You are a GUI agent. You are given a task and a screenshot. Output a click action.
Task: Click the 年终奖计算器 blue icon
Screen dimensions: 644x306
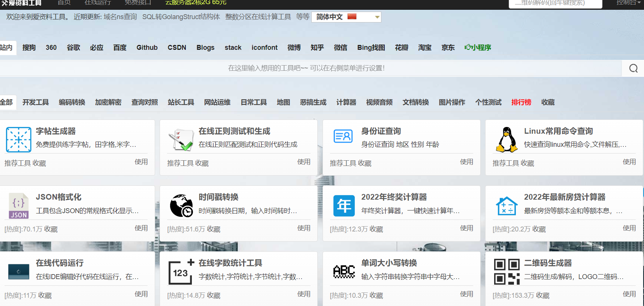[344, 206]
